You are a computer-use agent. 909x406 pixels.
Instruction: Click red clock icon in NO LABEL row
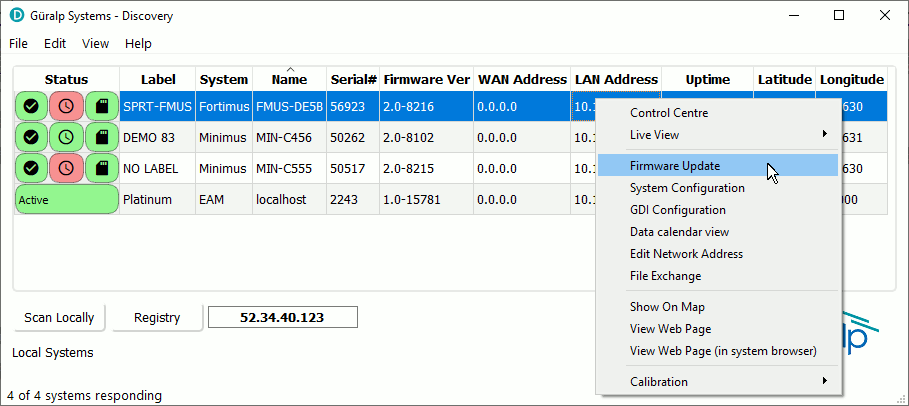coord(67,168)
